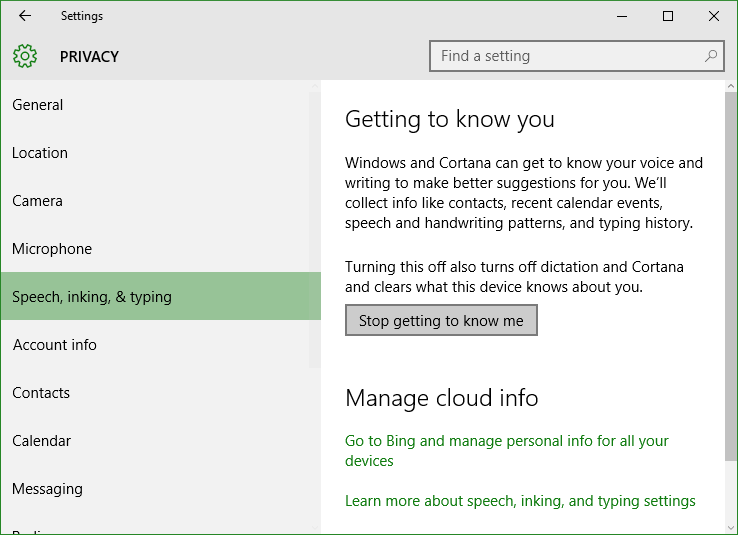Focus the Find a setting field
The image size is (738, 535).
click(577, 56)
